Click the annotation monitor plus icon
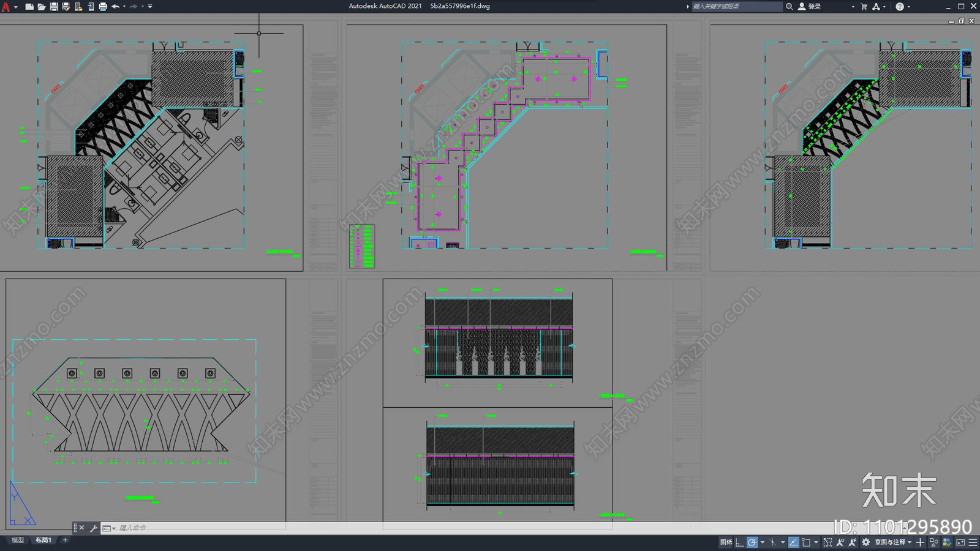 click(x=920, y=542)
